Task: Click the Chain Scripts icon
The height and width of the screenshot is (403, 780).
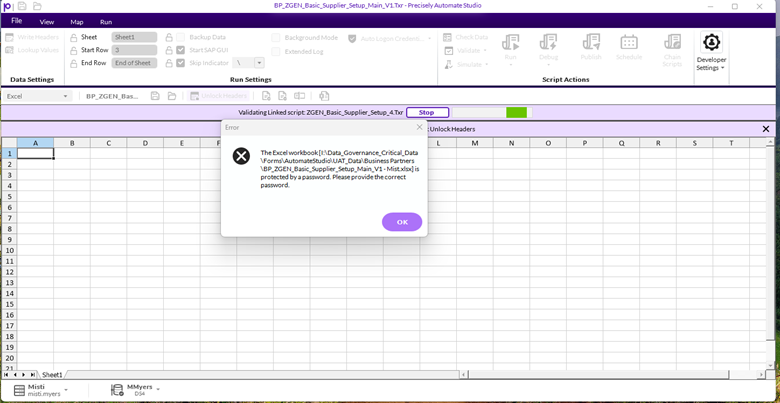Action: pos(672,42)
